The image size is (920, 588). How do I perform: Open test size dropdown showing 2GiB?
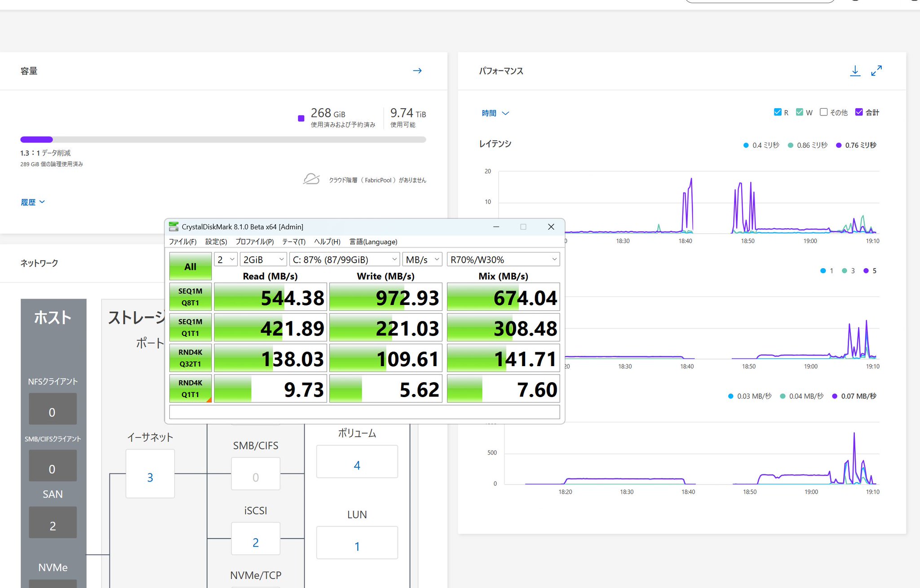tap(263, 260)
